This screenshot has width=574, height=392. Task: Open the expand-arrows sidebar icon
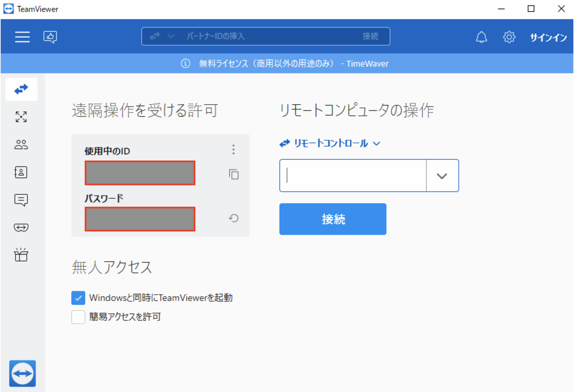(x=21, y=117)
